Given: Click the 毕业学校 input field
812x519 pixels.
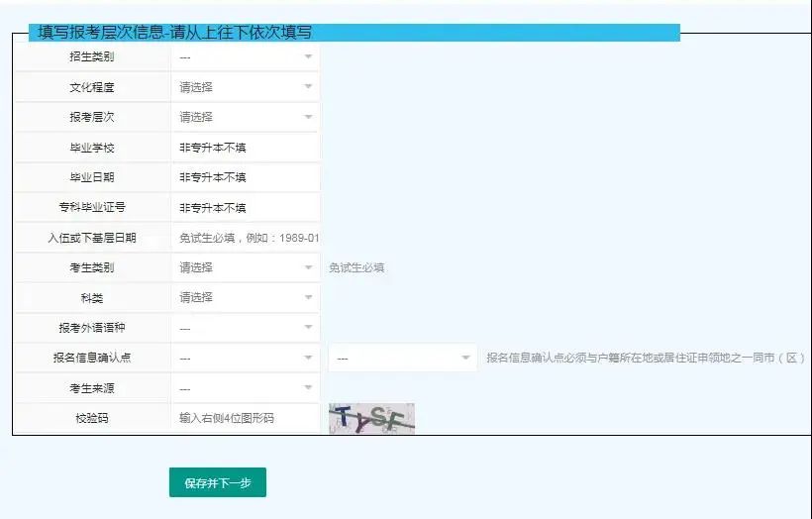Looking at the screenshot, I should tap(245, 148).
